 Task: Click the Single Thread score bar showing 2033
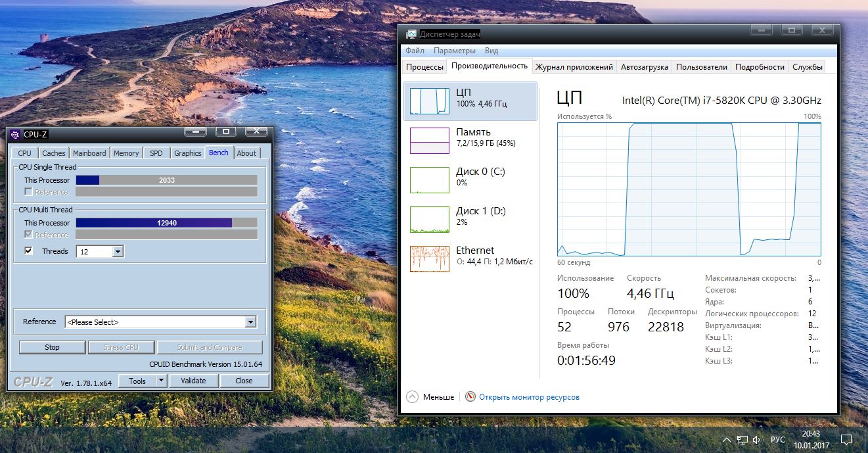point(167,180)
